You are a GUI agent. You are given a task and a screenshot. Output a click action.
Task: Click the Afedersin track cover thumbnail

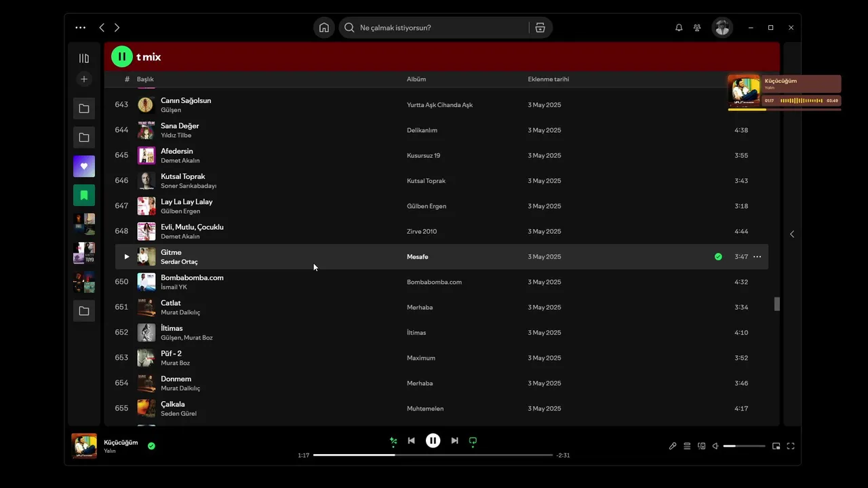pyautogui.click(x=146, y=155)
